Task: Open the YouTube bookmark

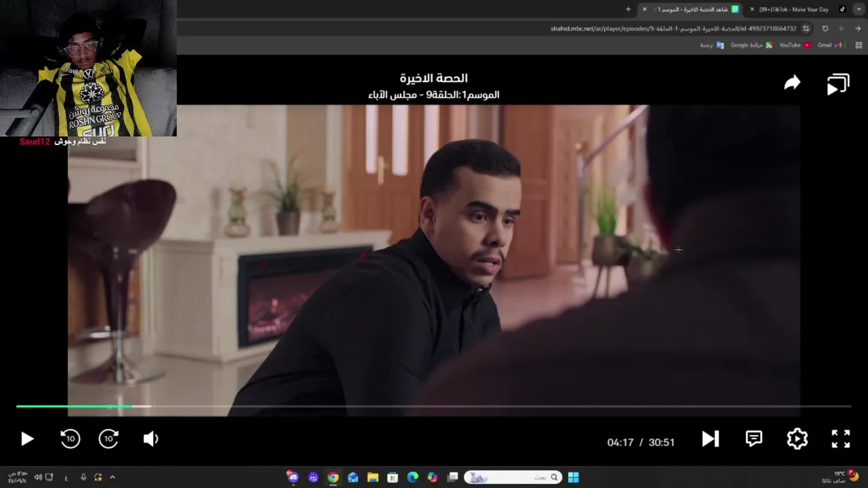Action: click(795, 45)
